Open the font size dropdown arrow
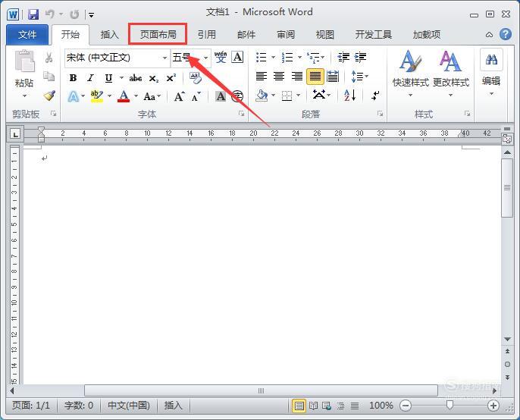The width and height of the screenshot is (520, 420). pyautogui.click(x=206, y=58)
